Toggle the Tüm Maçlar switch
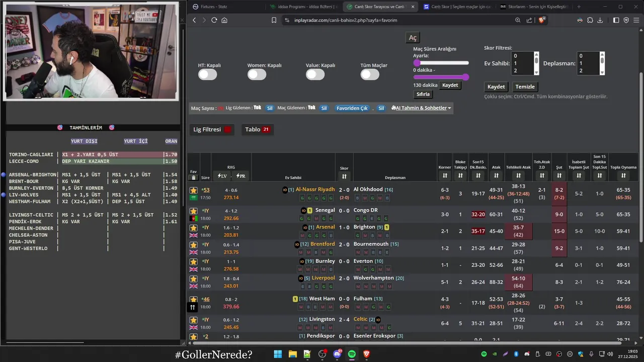 click(x=370, y=74)
